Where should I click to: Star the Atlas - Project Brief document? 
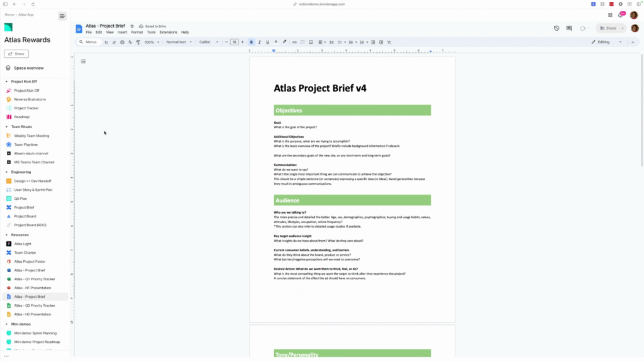[x=132, y=26]
